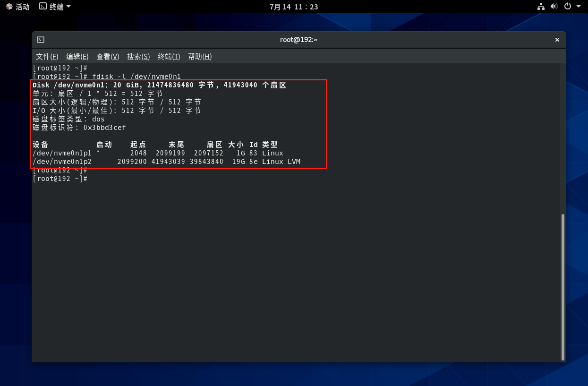The width and height of the screenshot is (588, 386).
Task: Click the root@192:~ title bar text
Action: (298, 40)
